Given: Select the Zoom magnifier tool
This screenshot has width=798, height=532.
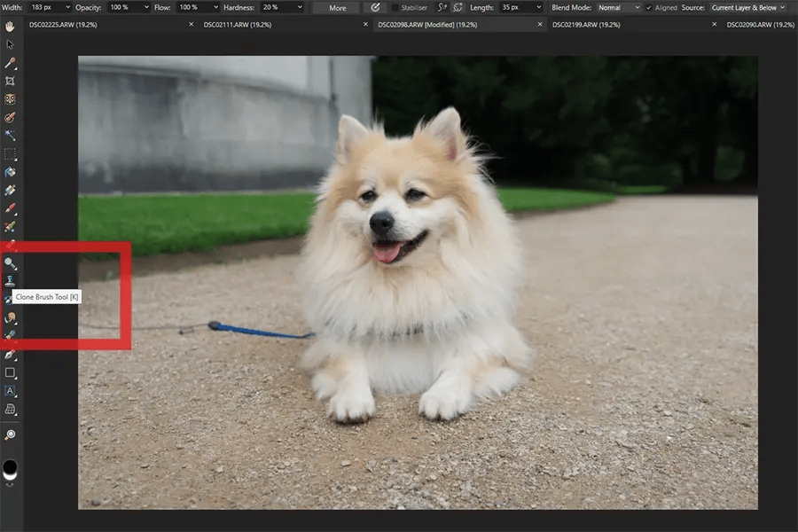Looking at the screenshot, I should click(10, 434).
